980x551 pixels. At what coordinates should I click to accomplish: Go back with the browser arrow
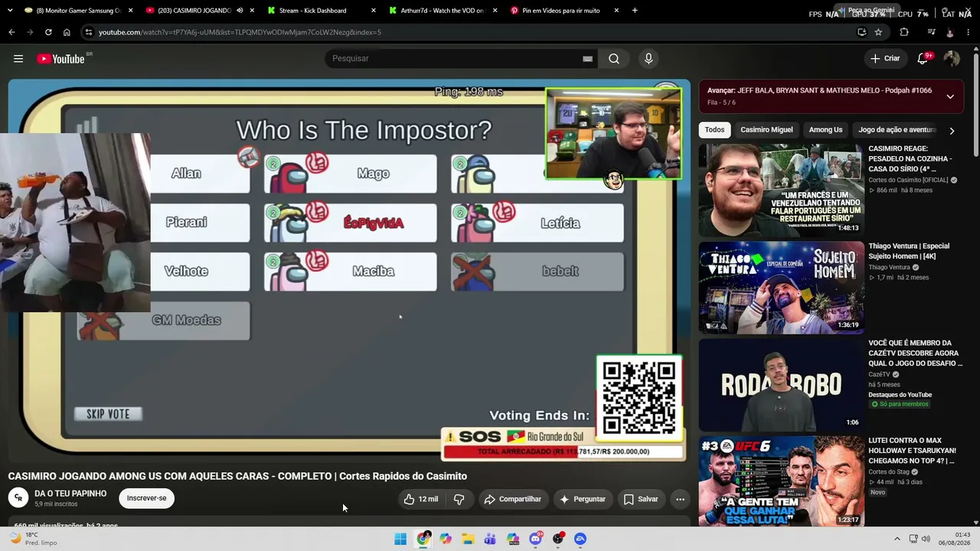point(11,32)
